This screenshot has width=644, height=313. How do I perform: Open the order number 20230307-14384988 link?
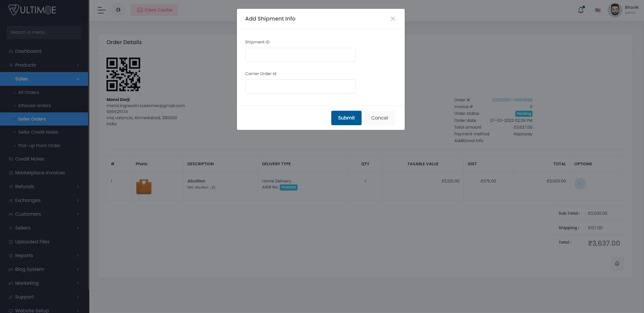512,100
